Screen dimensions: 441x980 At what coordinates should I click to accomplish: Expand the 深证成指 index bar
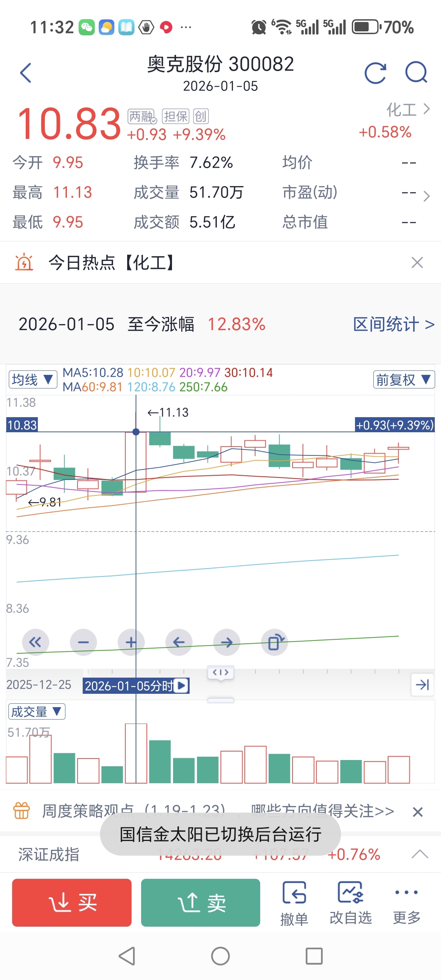coord(420,854)
